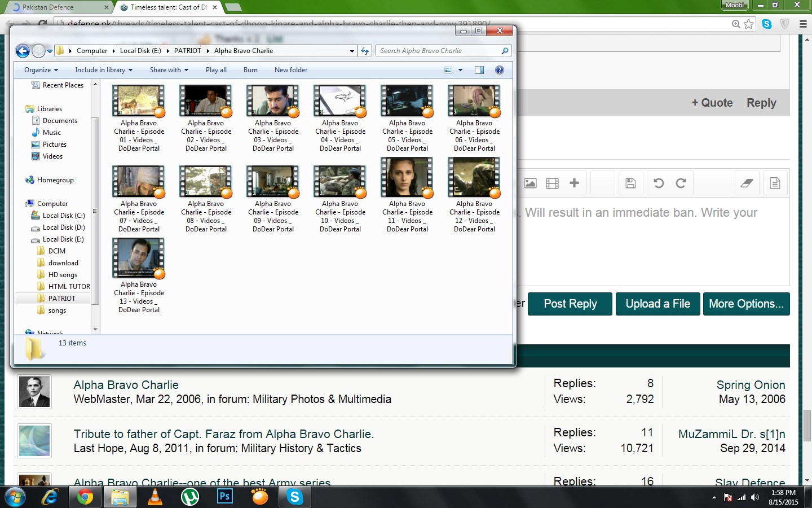
Task: Click + Quote link in forum post
Action: (712, 103)
